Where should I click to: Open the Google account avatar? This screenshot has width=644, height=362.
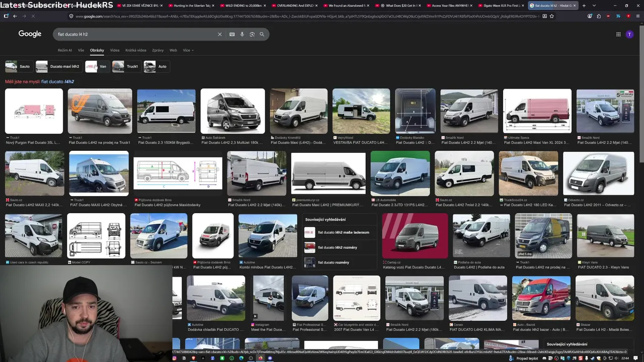(x=629, y=34)
